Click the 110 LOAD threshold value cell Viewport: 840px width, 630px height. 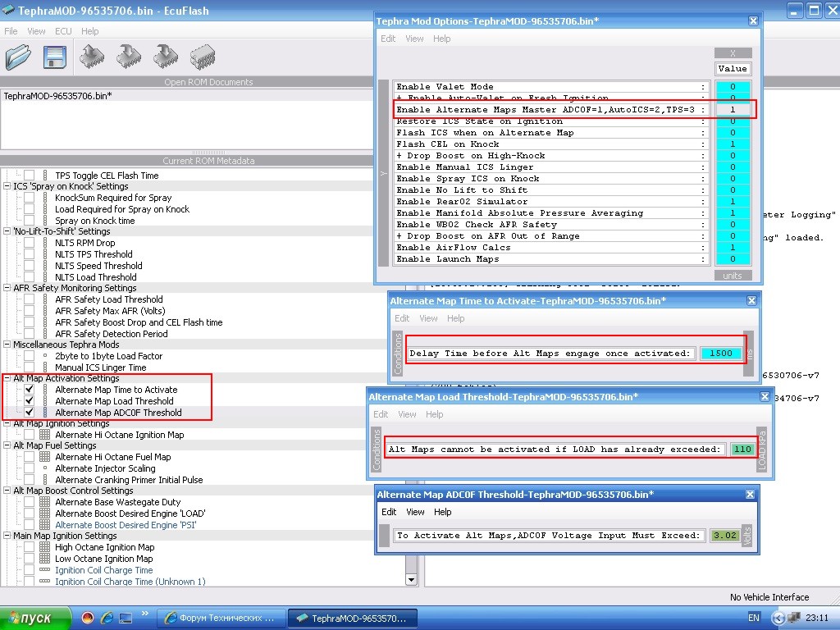(x=742, y=449)
